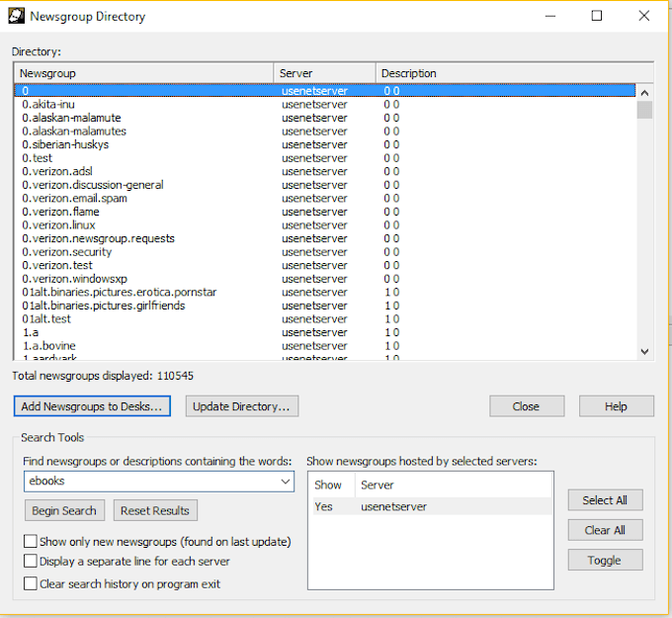The height and width of the screenshot is (618, 672).
Task: Click Select All servers button
Action: (605, 500)
